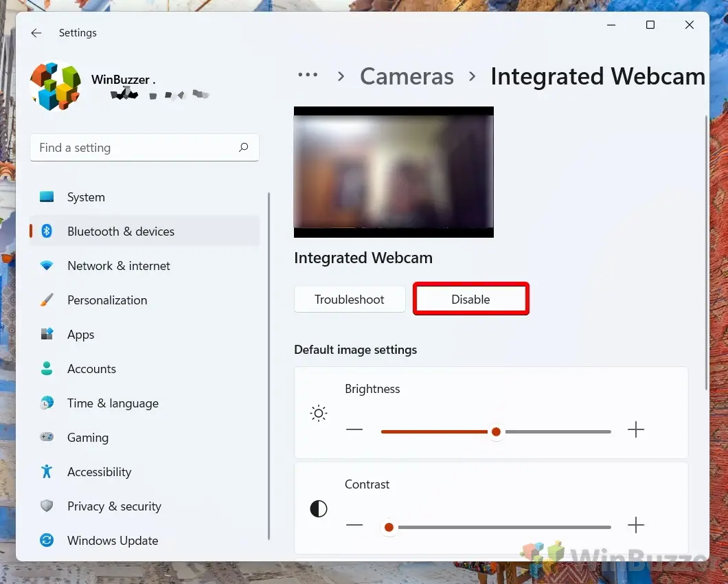Decrease contrast with the minus button
Image resolution: width=728 pixels, height=584 pixels.
354,526
